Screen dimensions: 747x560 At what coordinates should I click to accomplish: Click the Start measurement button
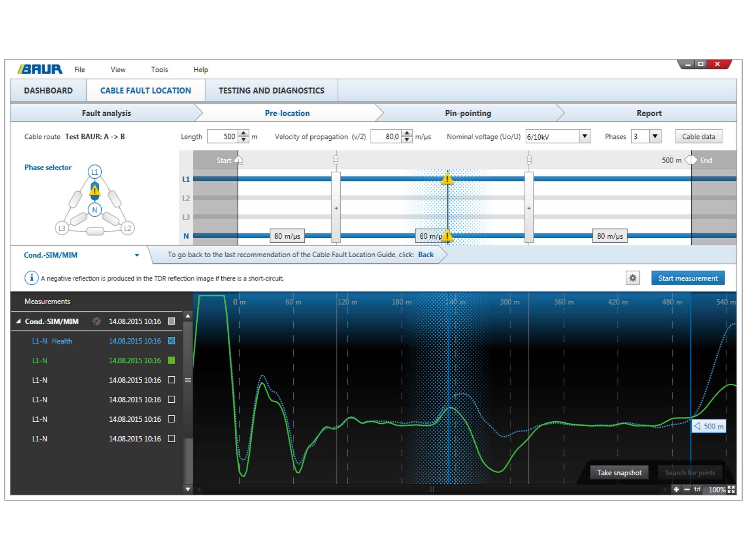pos(688,278)
